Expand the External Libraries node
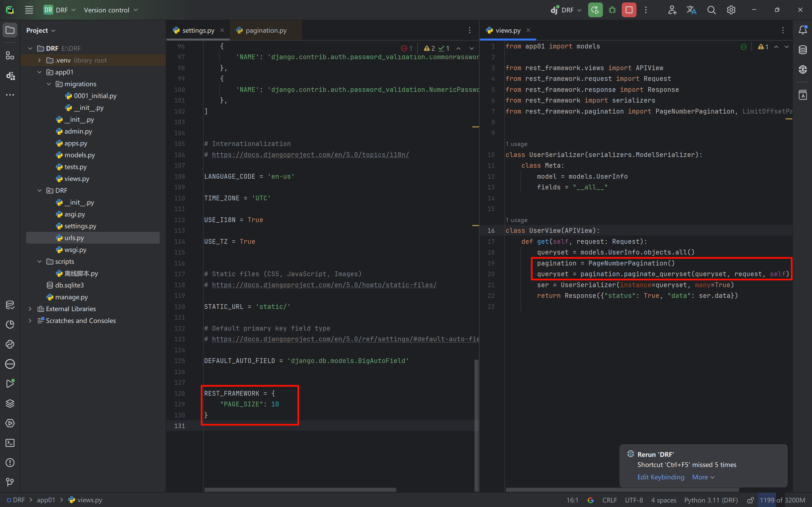 30,309
